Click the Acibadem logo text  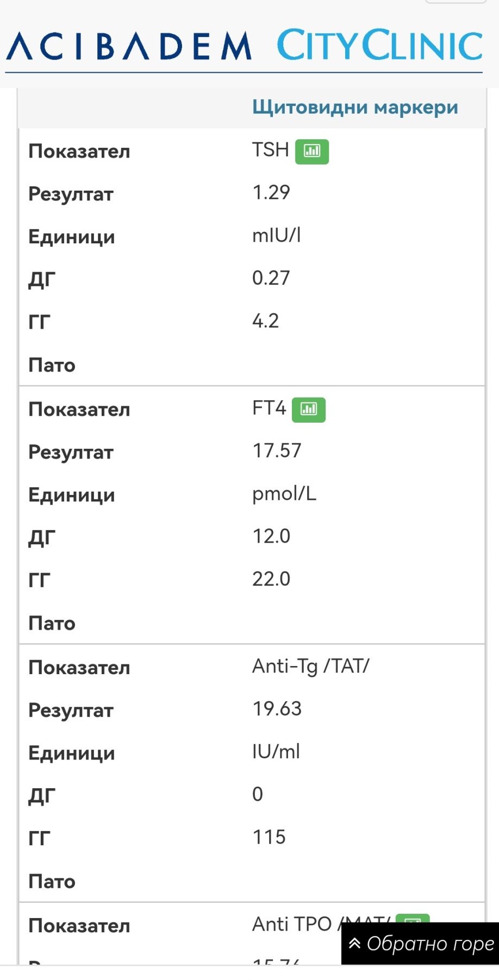point(129,46)
